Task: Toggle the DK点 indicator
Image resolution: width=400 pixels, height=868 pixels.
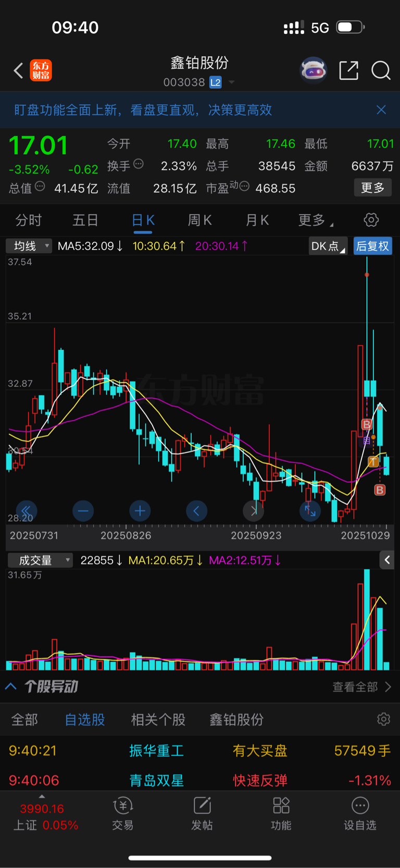Action: click(328, 246)
